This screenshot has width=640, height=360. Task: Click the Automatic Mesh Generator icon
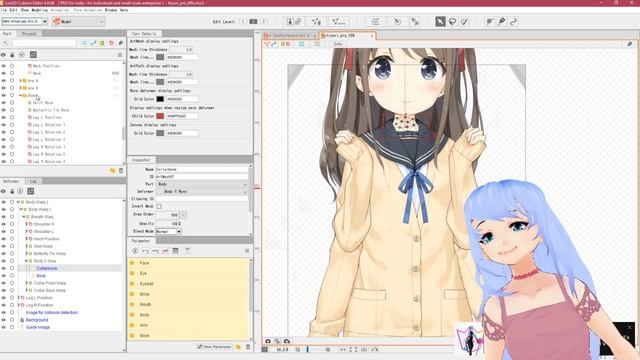click(339, 21)
